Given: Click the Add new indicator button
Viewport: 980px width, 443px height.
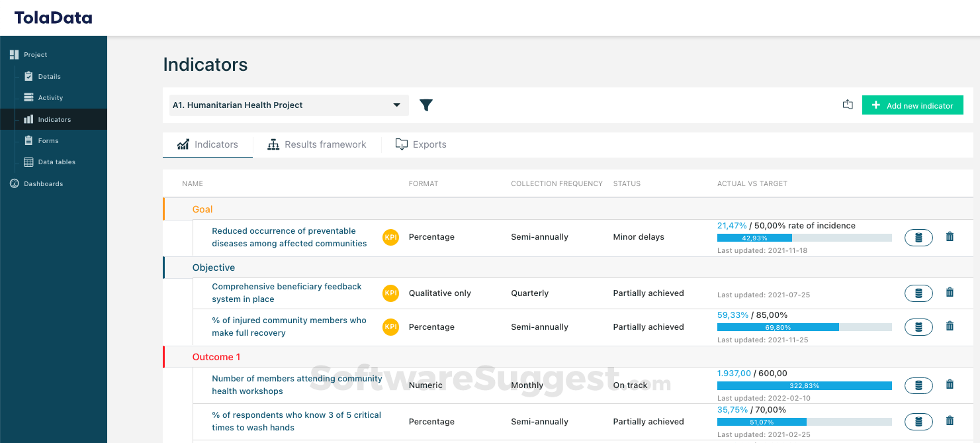Looking at the screenshot, I should coord(913,105).
